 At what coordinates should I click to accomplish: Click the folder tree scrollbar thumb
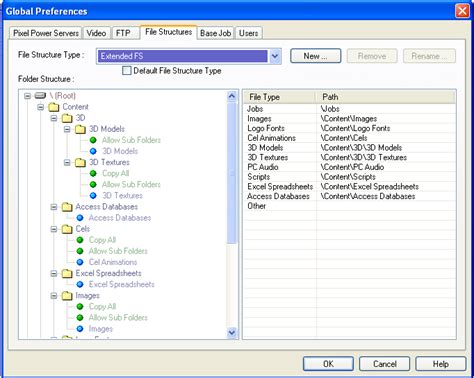tap(232, 173)
